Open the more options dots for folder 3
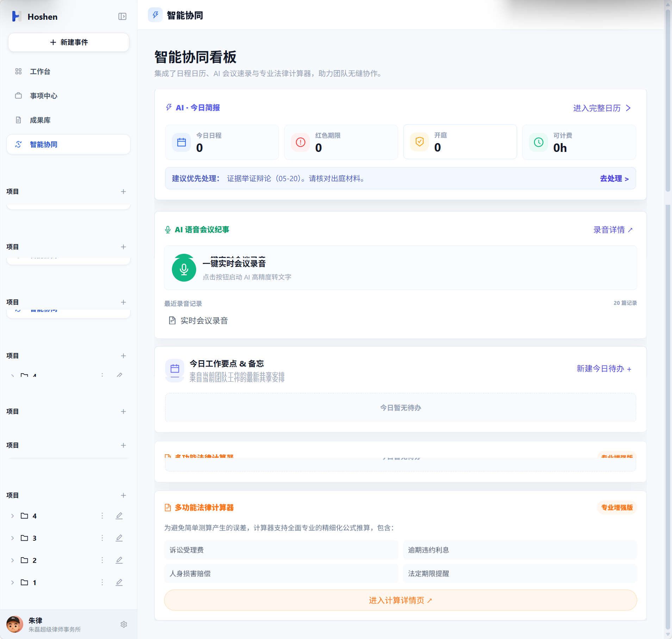This screenshot has width=672, height=639. 102,538
